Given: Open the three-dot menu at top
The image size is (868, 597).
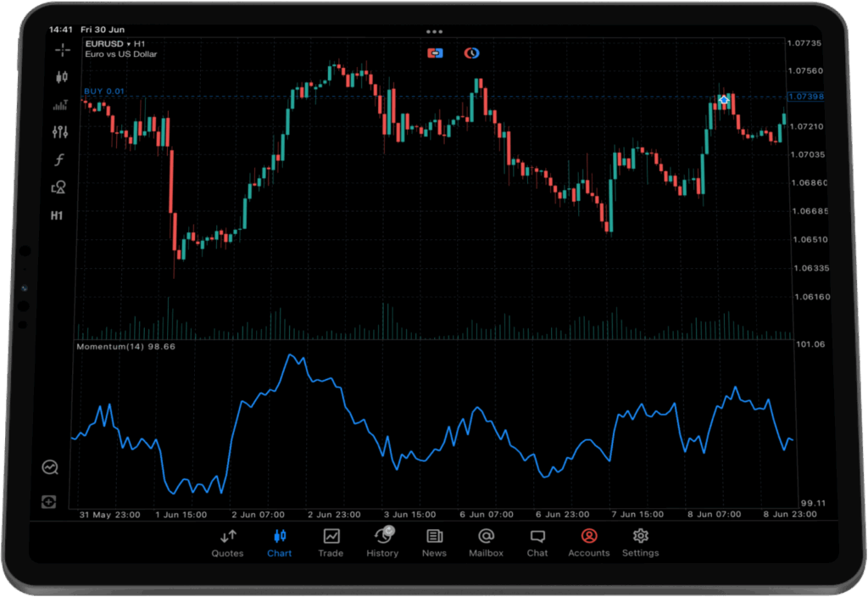Looking at the screenshot, I should (434, 31).
